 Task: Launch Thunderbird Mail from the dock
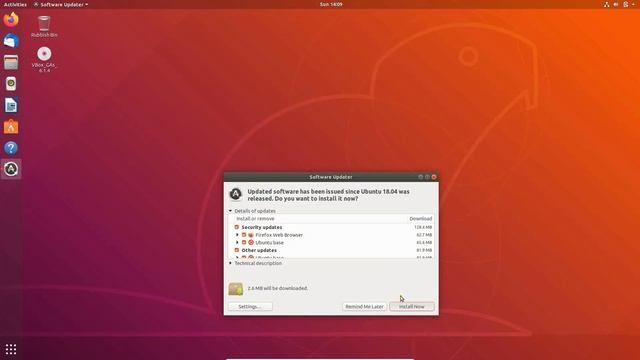pos(11,41)
